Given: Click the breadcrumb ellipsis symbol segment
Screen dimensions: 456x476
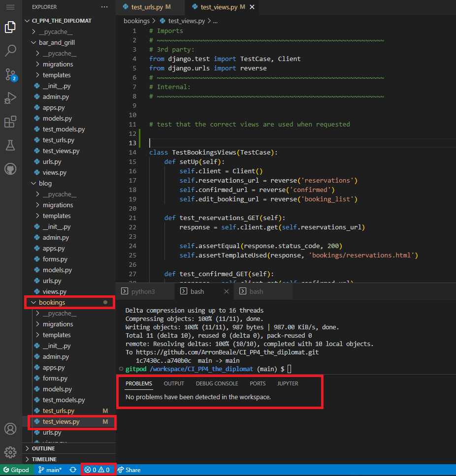Looking at the screenshot, I should click(x=215, y=21).
